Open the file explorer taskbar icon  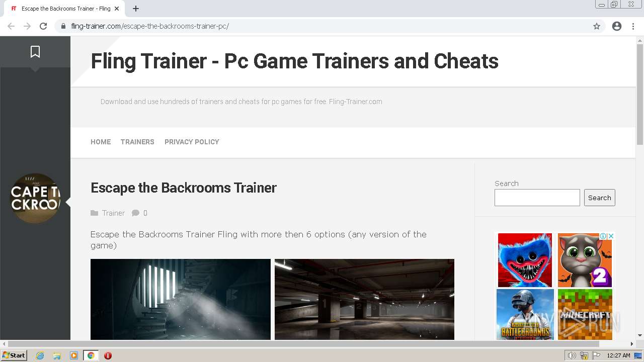(x=57, y=355)
